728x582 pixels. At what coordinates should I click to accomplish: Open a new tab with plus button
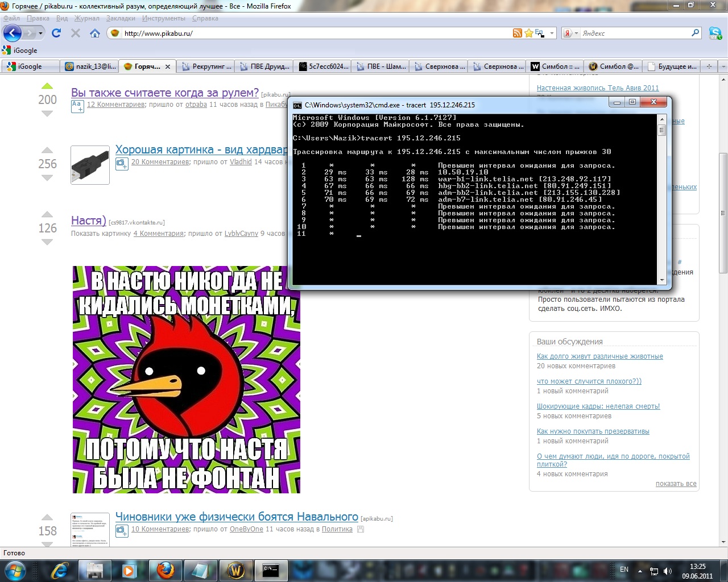click(709, 66)
